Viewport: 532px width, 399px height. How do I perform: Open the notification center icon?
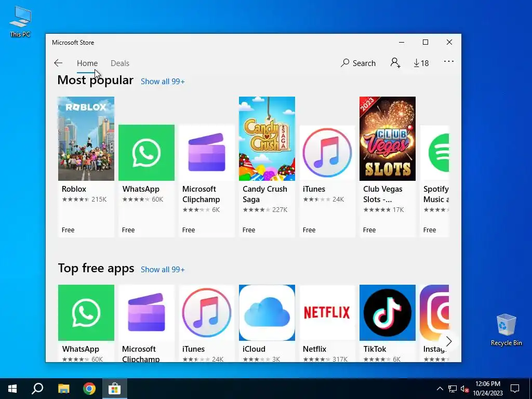pos(515,389)
